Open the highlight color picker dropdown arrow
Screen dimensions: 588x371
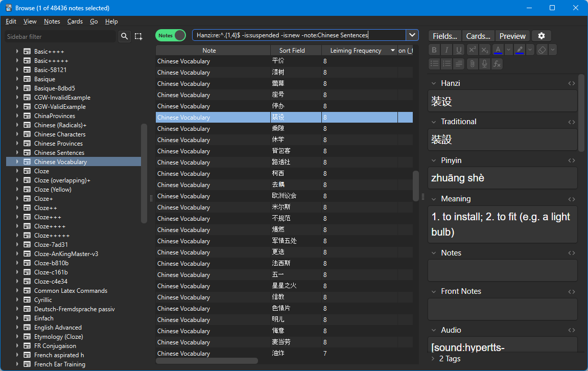click(530, 50)
